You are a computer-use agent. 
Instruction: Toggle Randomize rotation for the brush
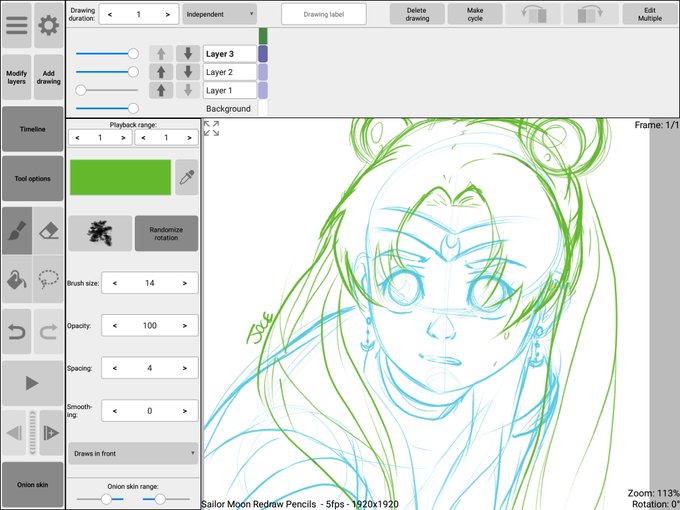(167, 233)
